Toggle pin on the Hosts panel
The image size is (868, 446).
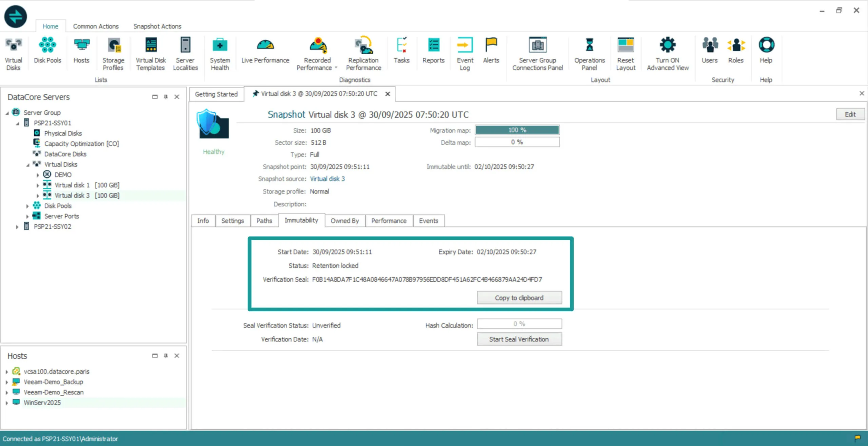click(x=166, y=356)
